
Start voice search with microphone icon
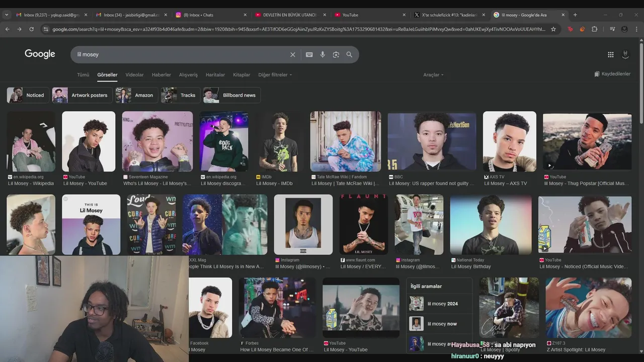coord(323,54)
